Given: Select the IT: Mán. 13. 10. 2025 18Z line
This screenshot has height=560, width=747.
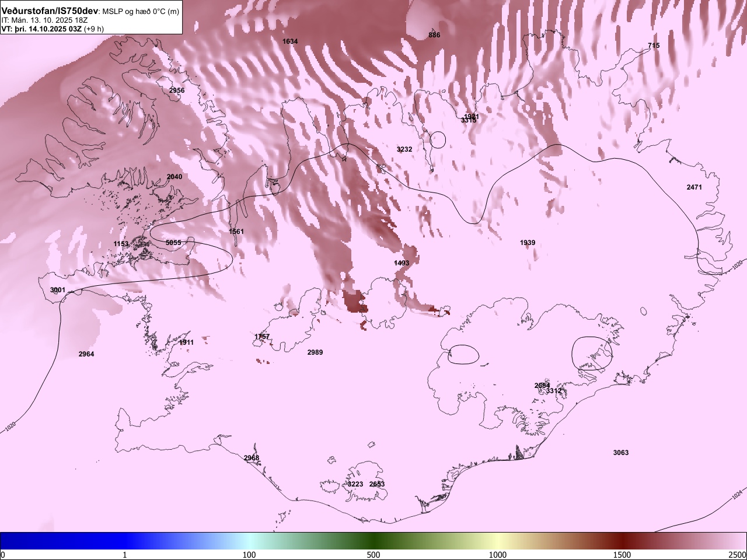Looking at the screenshot, I should [x=45, y=20].
